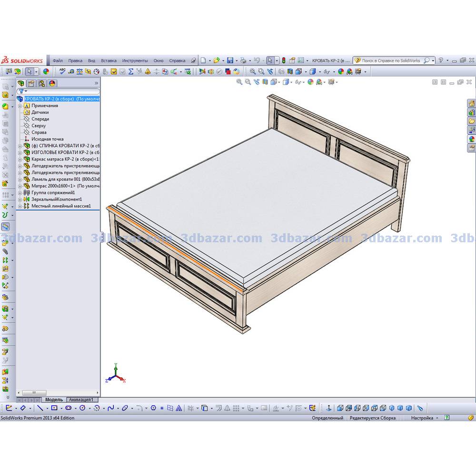Screen dimensions: 476x476
Task: Click the Rebuild traffic light icon
Action: click(284, 60)
